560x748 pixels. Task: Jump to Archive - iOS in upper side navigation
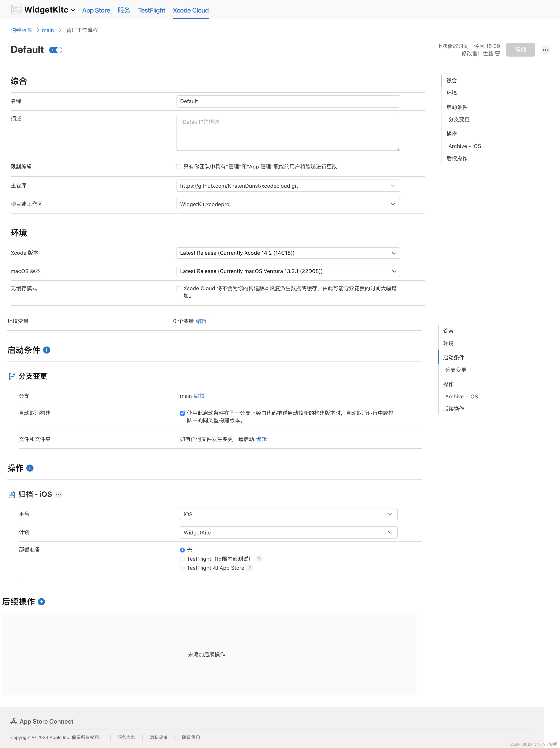[x=465, y=146]
